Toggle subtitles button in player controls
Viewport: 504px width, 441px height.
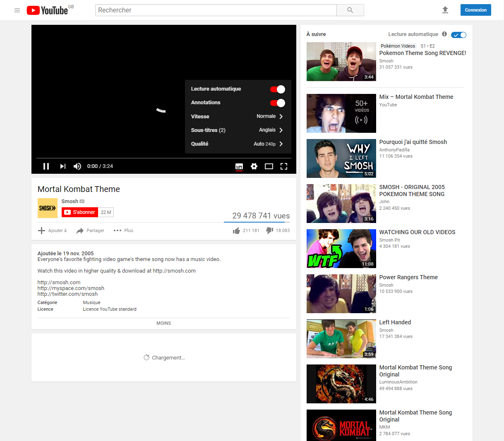click(x=239, y=166)
